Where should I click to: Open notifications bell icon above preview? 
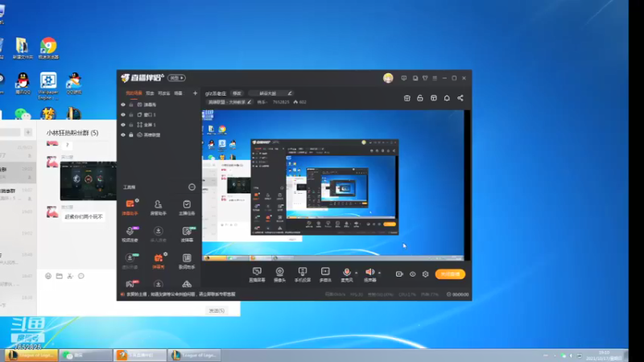(x=447, y=98)
